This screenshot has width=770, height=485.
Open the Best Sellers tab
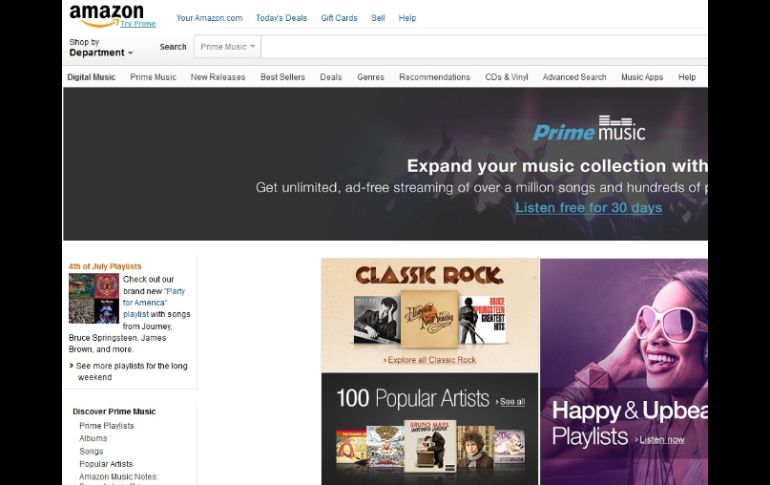pos(282,77)
